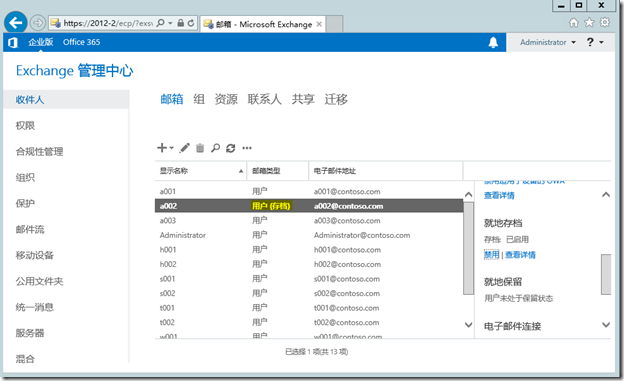Close the Microsoft Exchange browser tab
Viewport: 624px width, 381px height.
(319, 24)
